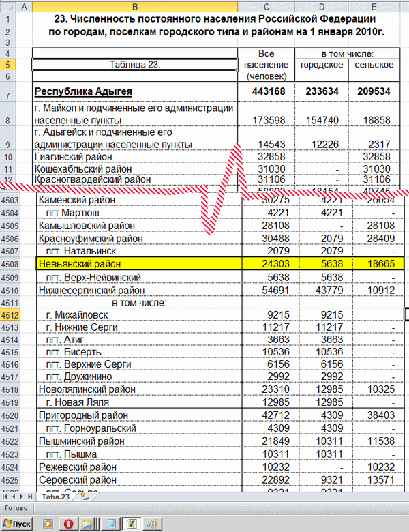Click 'Новолялинский район' cell
This screenshot has height=532, width=409.
[x=139, y=389]
